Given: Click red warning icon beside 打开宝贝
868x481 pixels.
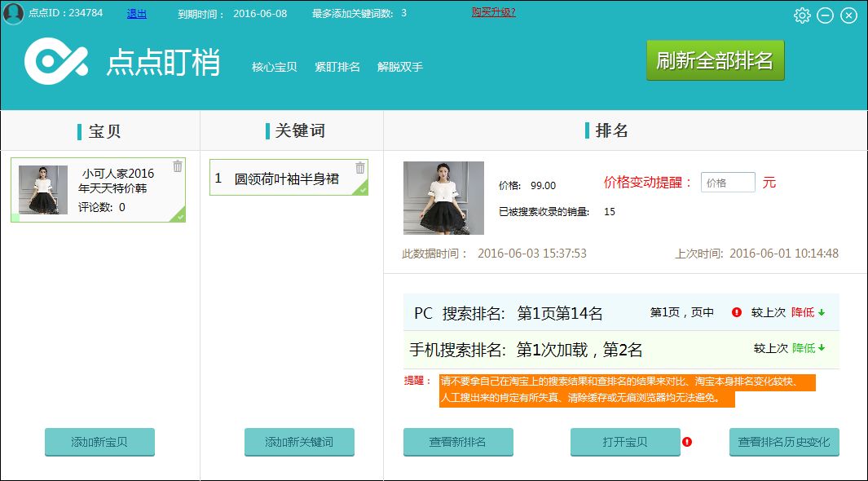Looking at the screenshot, I should tap(687, 442).
